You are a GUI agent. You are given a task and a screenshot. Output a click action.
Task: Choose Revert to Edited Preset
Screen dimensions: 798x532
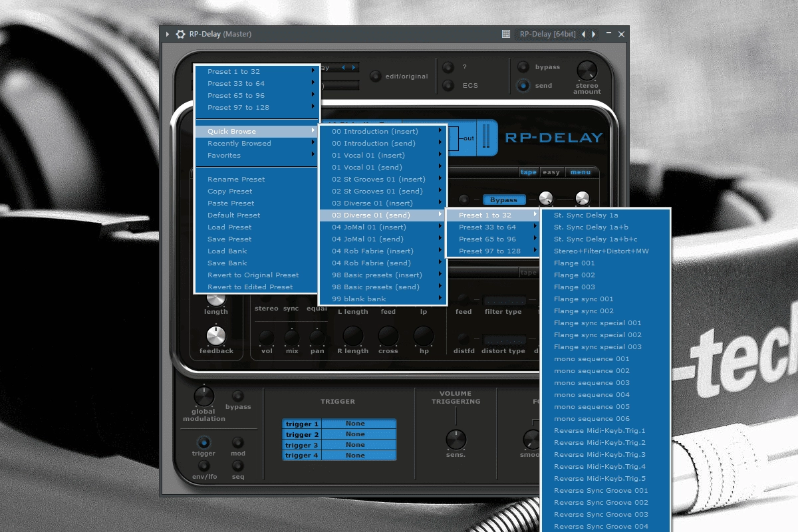pos(257,287)
